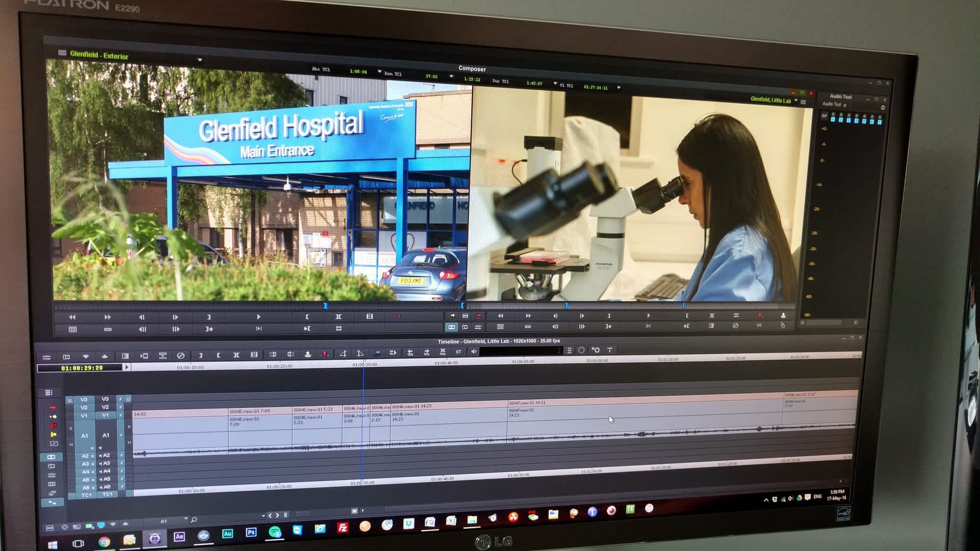The height and width of the screenshot is (551, 980).
Task: Click the Lift icon in record monitor
Action: (x=759, y=315)
